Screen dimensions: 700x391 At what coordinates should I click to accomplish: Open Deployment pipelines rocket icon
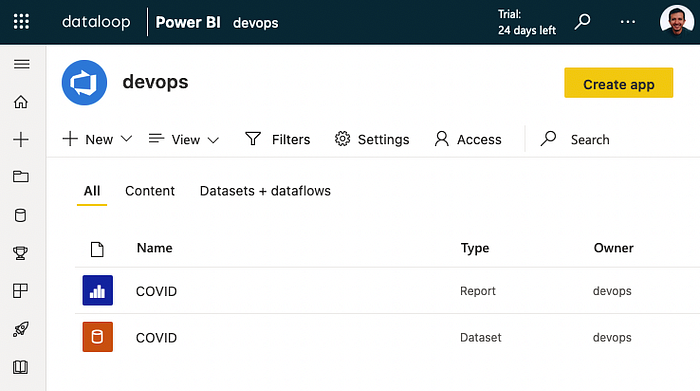pyautogui.click(x=21, y=329)
